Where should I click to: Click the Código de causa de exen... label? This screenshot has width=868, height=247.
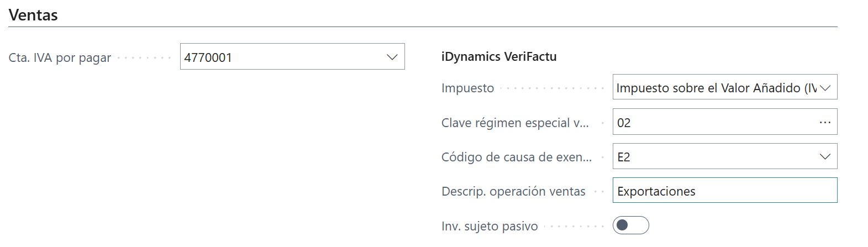tap(516, 157)
